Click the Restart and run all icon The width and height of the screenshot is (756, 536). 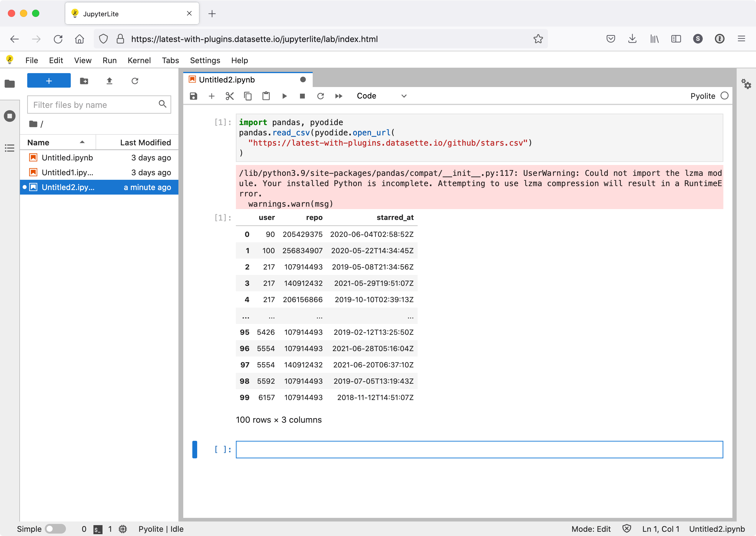point(339,96)
